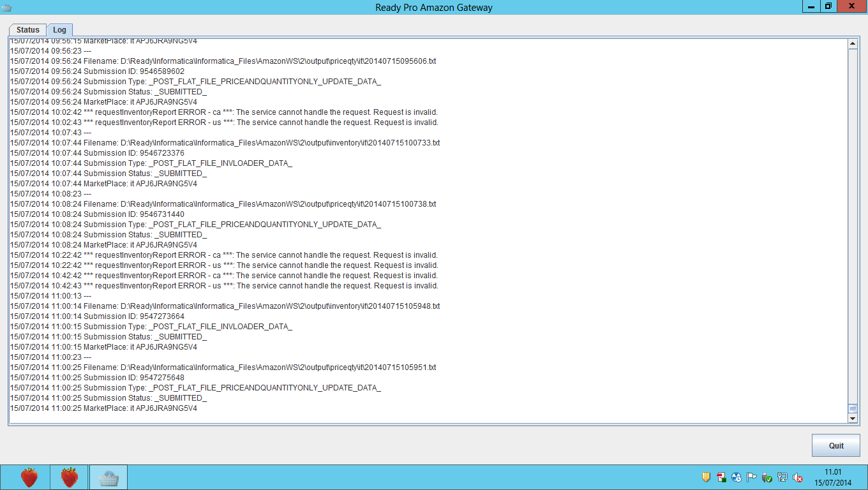The image size is (868, 490).
Task: Click the Quit button
Action: (836, 445)
